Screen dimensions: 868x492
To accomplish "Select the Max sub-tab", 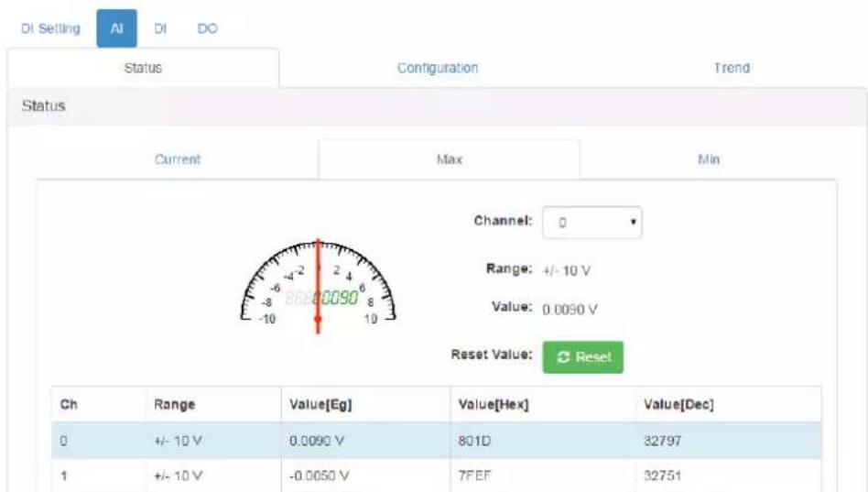I will tap(449, 159).
